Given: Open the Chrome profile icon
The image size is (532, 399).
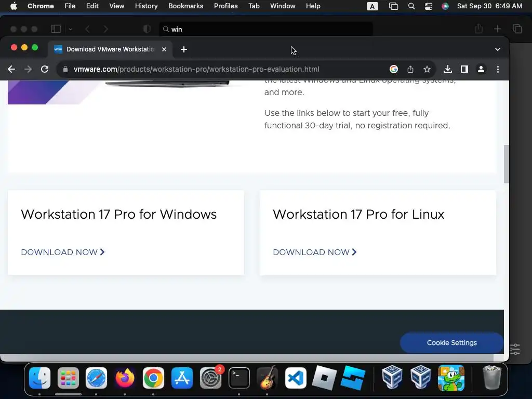Looking at the screenshot, I should tap(481, 69).
